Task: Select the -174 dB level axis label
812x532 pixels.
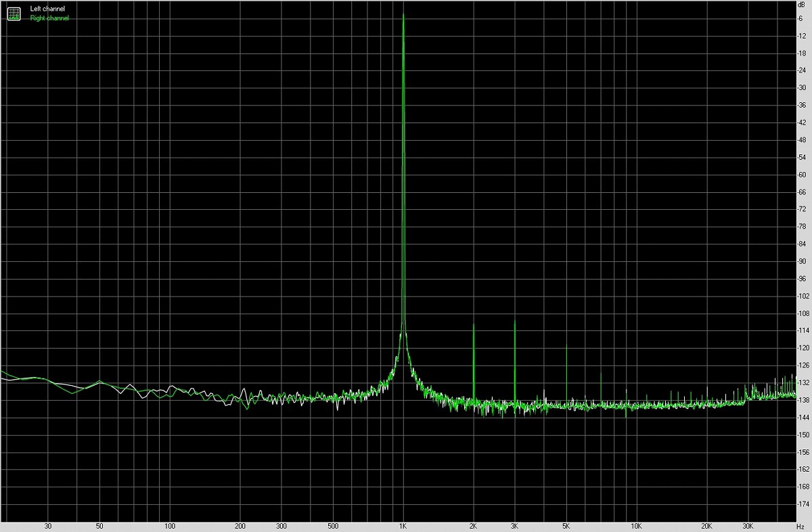Action: [801, 504]
